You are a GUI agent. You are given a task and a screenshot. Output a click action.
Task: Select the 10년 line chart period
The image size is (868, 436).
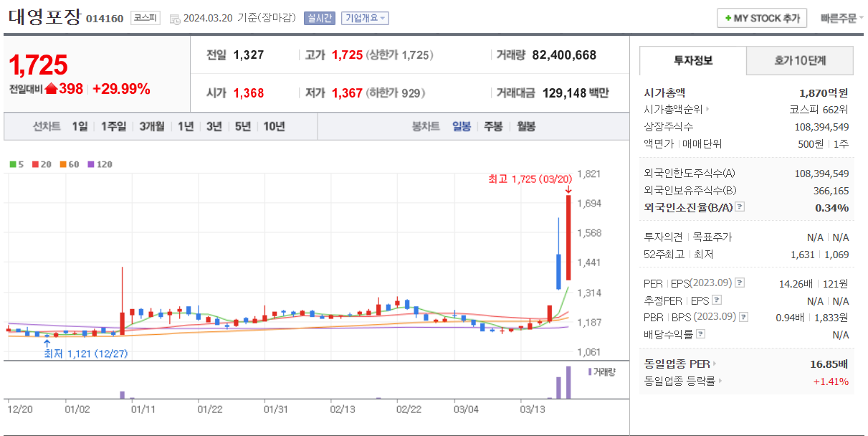(x=274, y=126)
